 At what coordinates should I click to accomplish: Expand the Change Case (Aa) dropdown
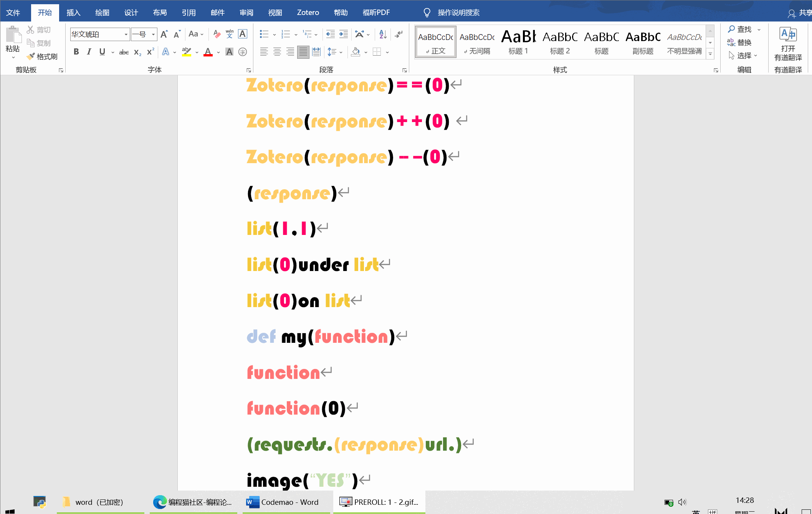tap(202, 34)
